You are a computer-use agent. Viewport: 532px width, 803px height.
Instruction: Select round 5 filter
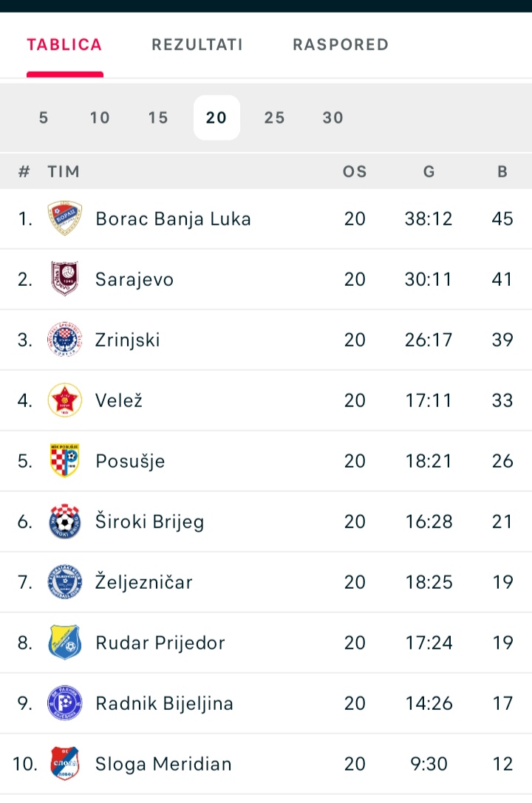pos(44,117)
